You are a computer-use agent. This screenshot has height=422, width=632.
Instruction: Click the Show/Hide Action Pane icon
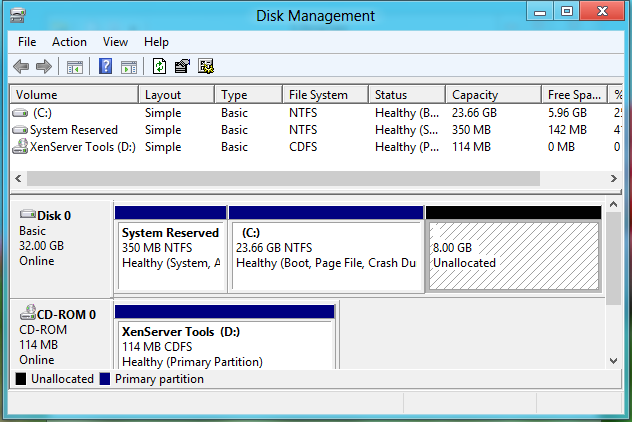(x=129, y=67)
